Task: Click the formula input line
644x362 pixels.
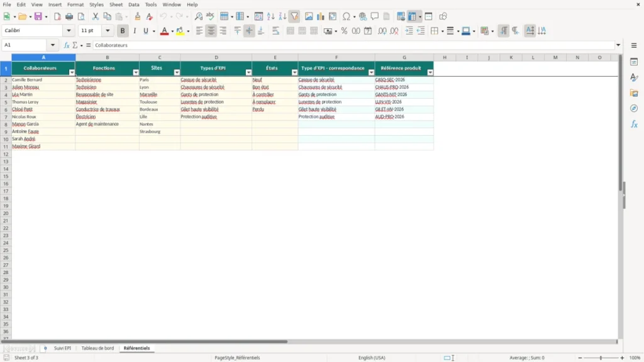Action: 354,45
